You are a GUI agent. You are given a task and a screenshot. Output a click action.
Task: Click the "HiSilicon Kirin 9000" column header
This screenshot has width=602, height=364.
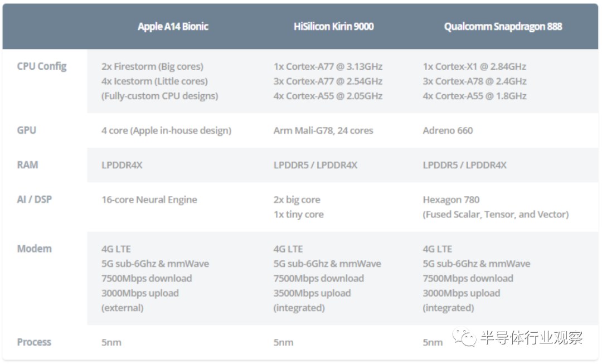point(334,27)
